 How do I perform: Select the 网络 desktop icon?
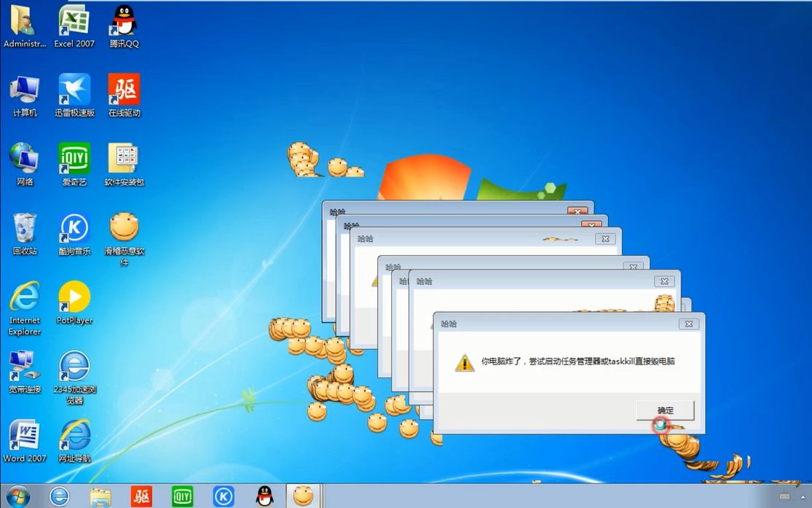(24, 165)
